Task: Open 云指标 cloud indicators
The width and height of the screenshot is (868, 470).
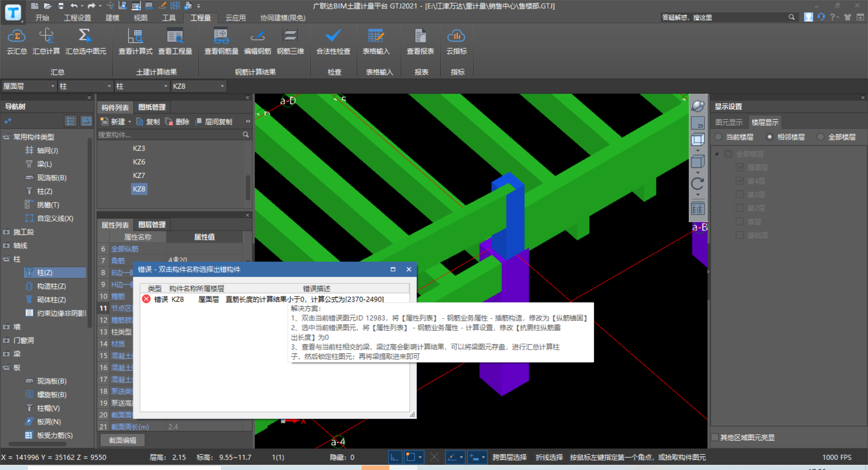Action: point(457,41)
